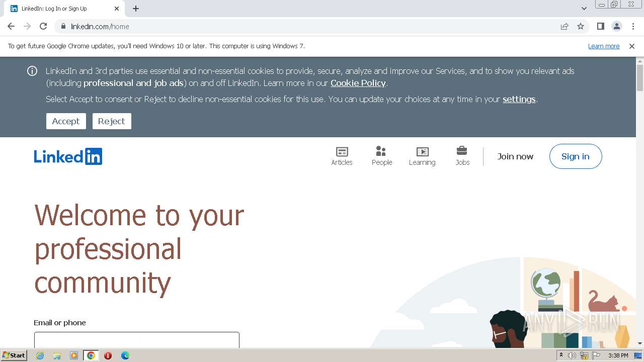Open a new tab with the plus icon
The image size is (644, 362).
[136, 9]
